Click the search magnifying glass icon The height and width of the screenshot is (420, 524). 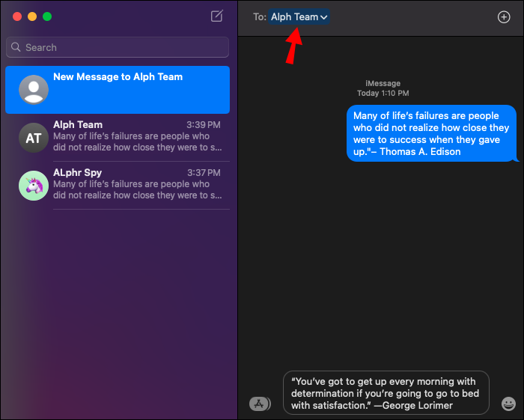[x=16, y=47]
